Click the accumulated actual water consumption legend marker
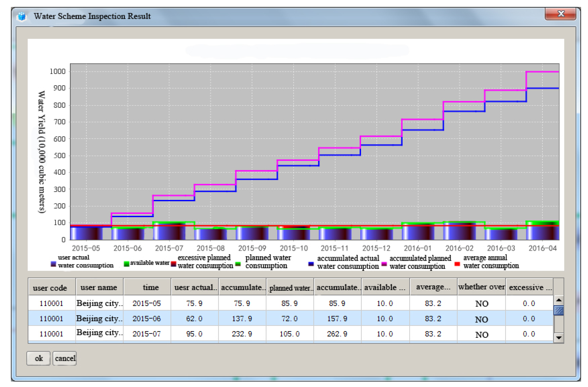The image size is (588, 387). (x=311, y=264)
